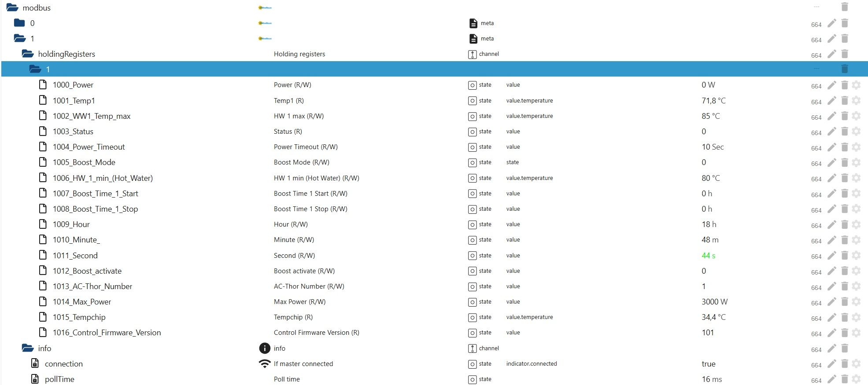
Task: Click the pencil edit icon for 1000_Power
Action: pos(831,85)
